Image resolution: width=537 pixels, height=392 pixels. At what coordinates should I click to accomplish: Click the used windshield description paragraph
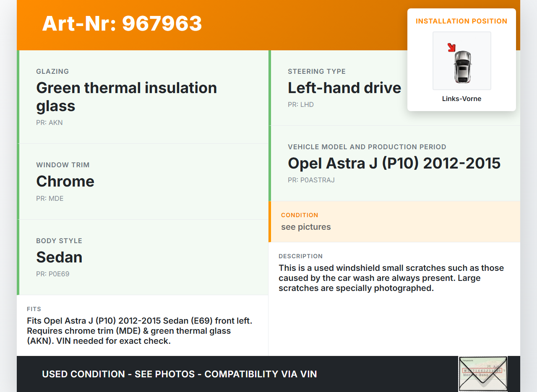tap(391, 278)
